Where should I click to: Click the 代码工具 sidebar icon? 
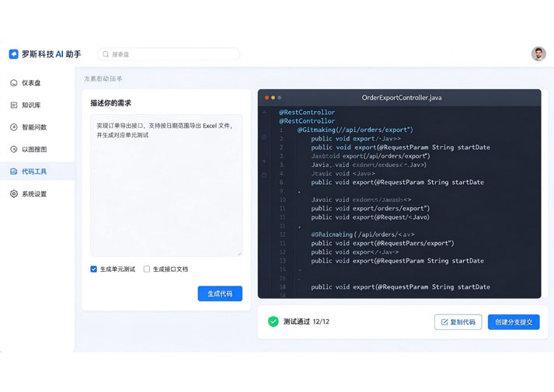pos(14,172)
